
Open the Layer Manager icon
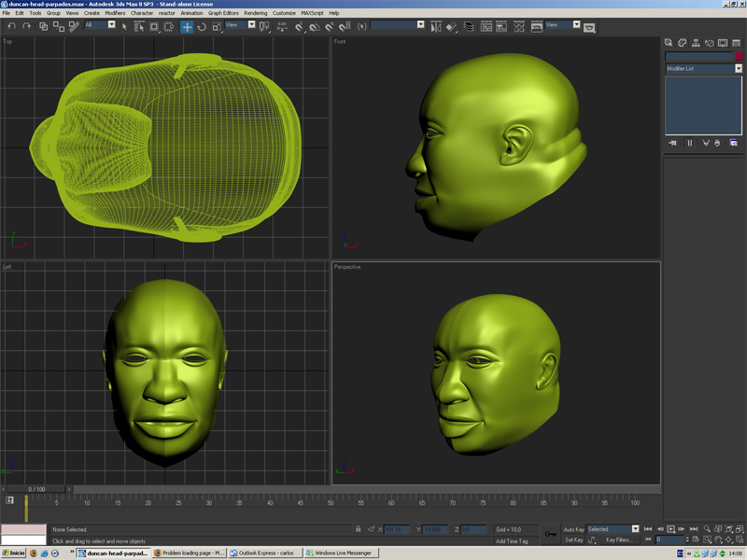(469, 27)
